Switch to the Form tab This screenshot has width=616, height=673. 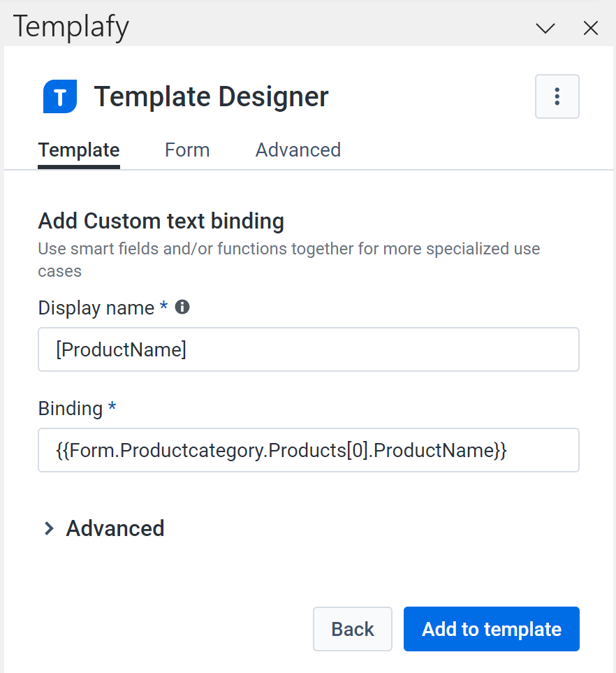(x=187, y=151)
